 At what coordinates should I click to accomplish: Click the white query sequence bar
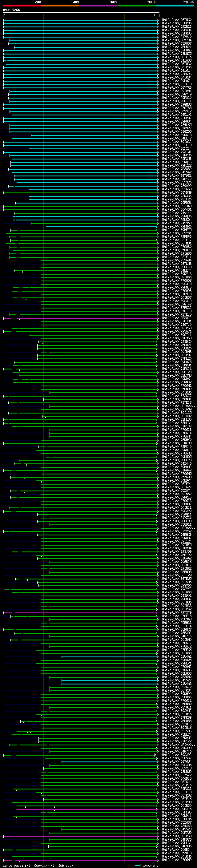pyautogui.click(x=81, y=13)
